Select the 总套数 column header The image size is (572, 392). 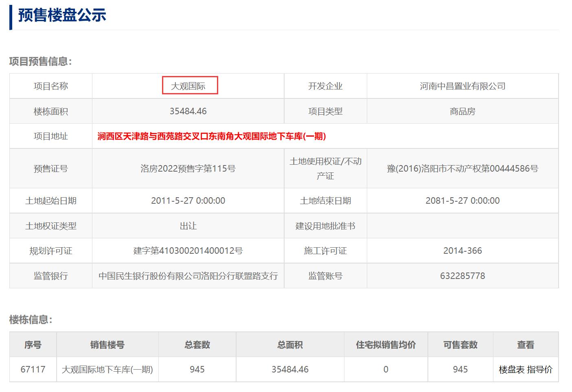coord(196,344)
